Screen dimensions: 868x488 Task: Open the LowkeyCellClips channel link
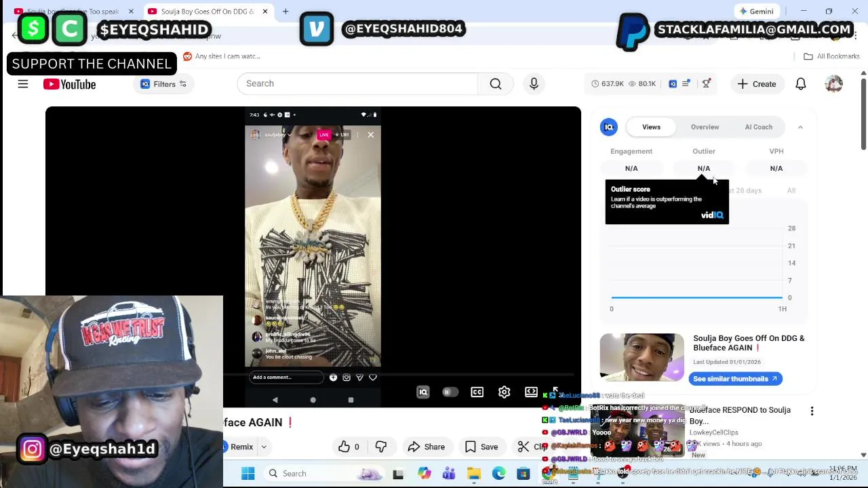(714, 432)
